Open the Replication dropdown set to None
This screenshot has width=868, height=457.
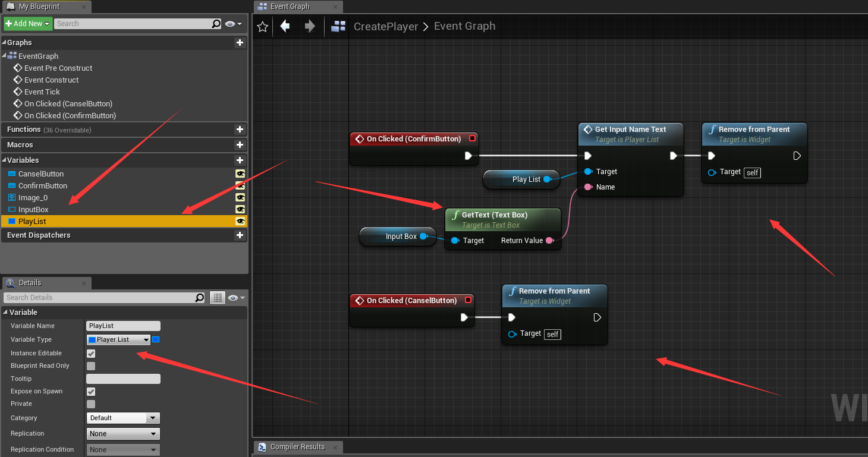[123, 433]
